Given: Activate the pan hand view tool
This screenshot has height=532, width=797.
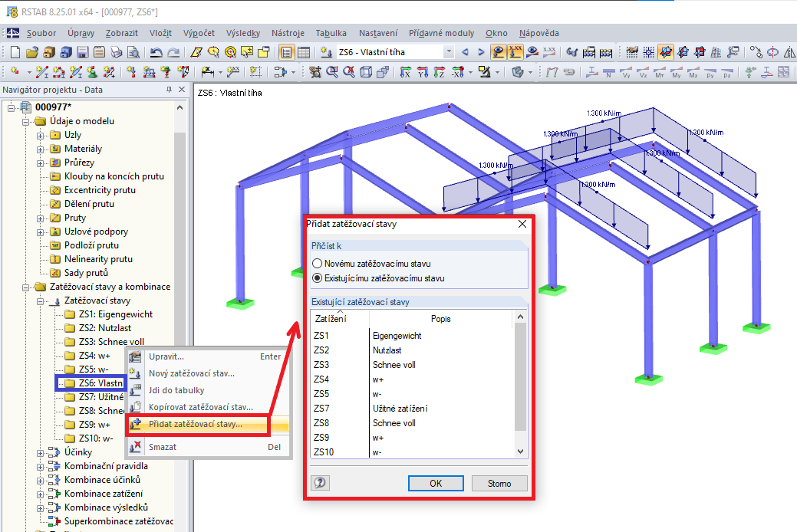Looking at the screenshot, I should [x=315, y=72].
